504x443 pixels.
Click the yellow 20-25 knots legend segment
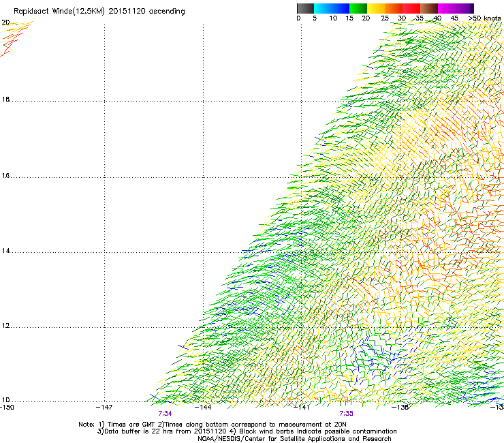coord(376,8)
